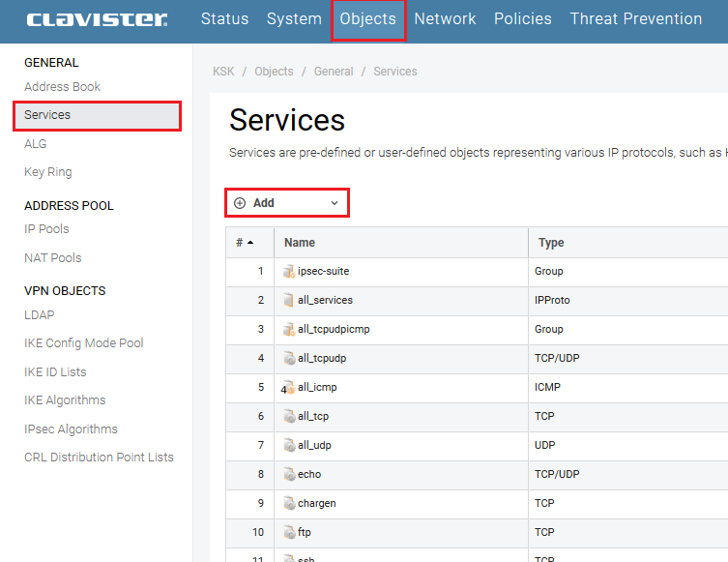
Task: Go to Address Book in sidebar
Action: click(62, 87)
